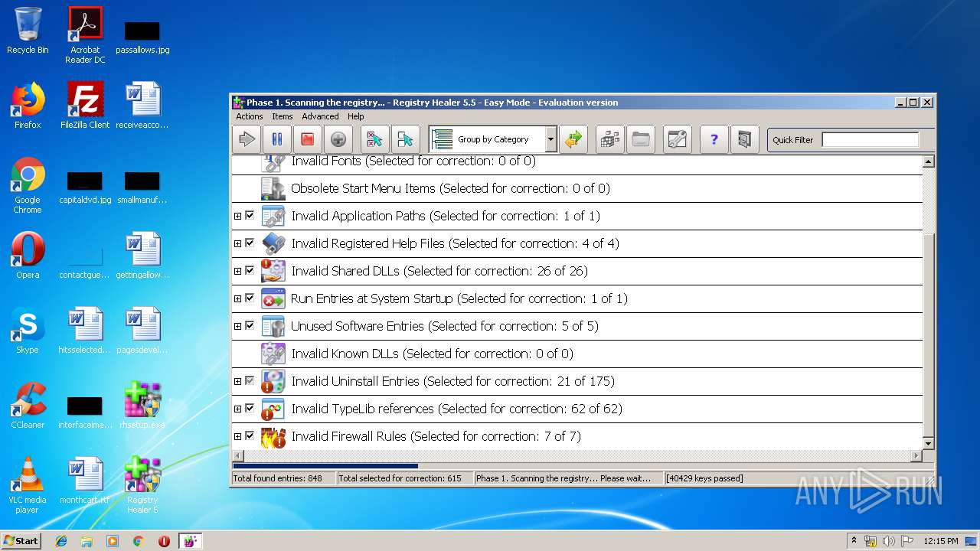Expand Invalid Firewall Rules group
This screenshot has height=551, width=980.
pyautogui.click(x=237, y=436)
